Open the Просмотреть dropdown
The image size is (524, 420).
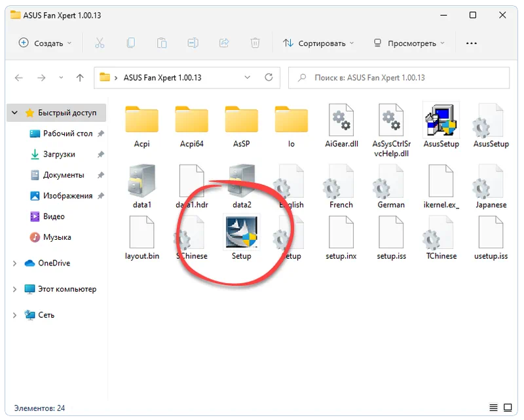[409, 43]
